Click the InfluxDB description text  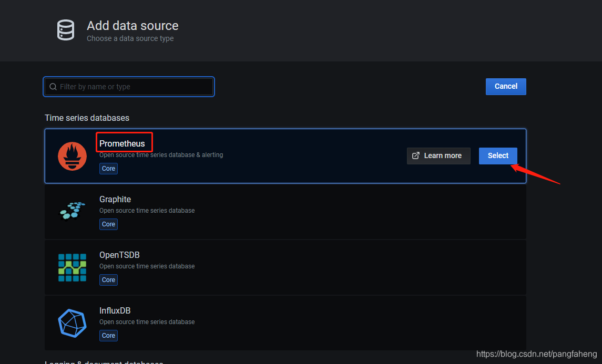[x=147, y=322]
